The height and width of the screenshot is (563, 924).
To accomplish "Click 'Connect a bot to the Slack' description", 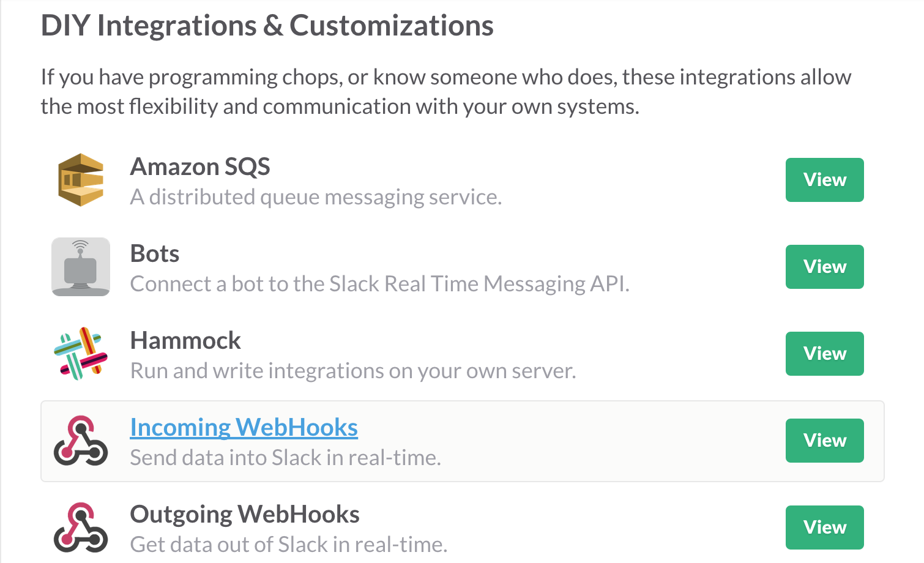I will tap(379, 284).
